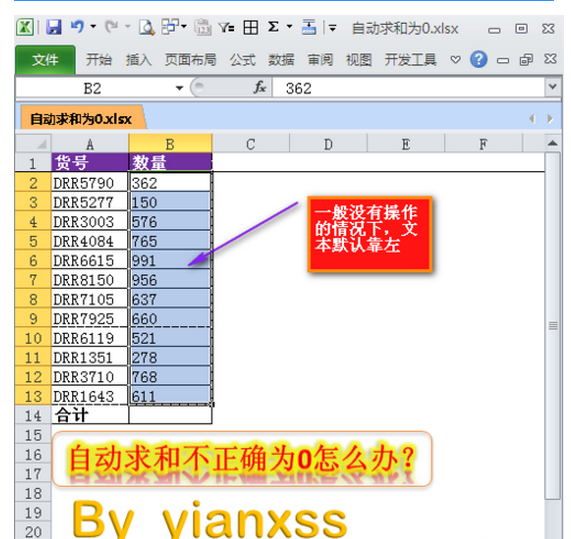Open the 页面布局 ribbon tab
The height and width of the screenshot is (539, 571).
point(190,60)
